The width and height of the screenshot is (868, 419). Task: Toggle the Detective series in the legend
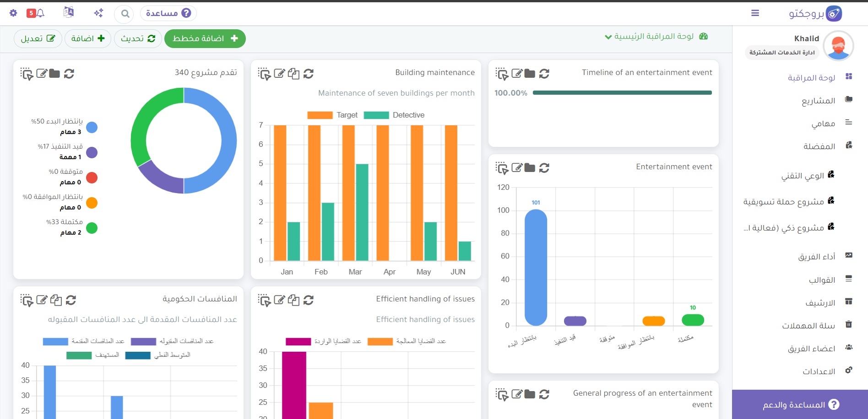pos(394,115)
